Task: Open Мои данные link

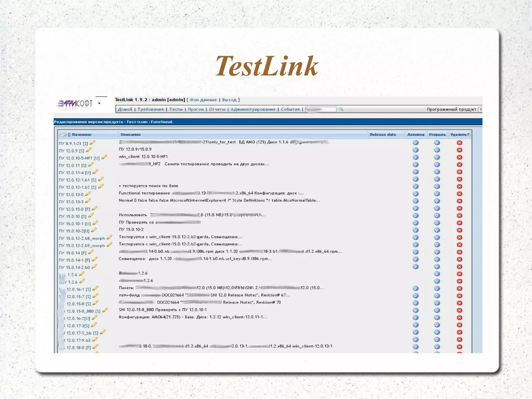Action: 203,100
